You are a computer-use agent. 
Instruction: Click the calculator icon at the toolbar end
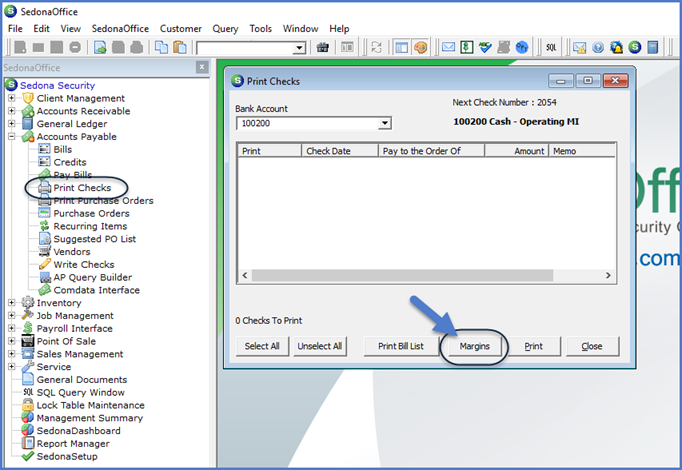653,47
